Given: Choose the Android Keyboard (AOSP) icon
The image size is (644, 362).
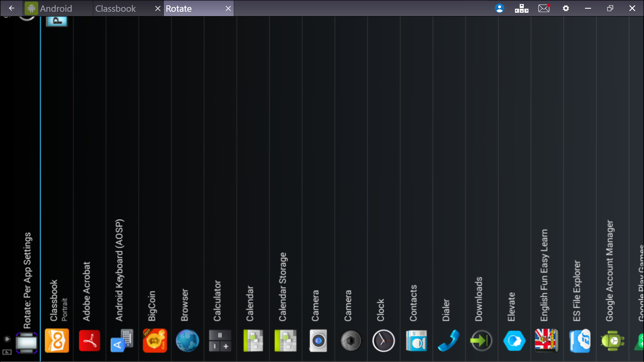Looking at the screenshot, I should click(x=122, y=341).
